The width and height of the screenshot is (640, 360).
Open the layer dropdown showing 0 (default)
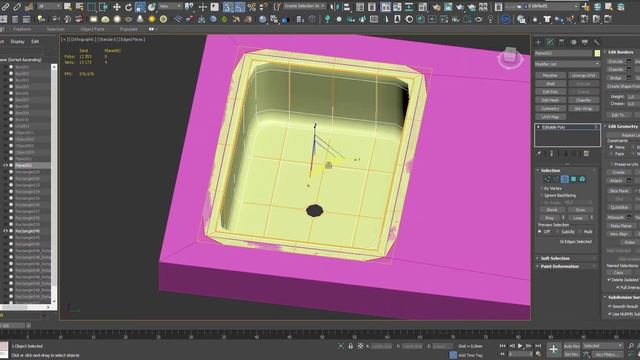(x=542, y=7)
